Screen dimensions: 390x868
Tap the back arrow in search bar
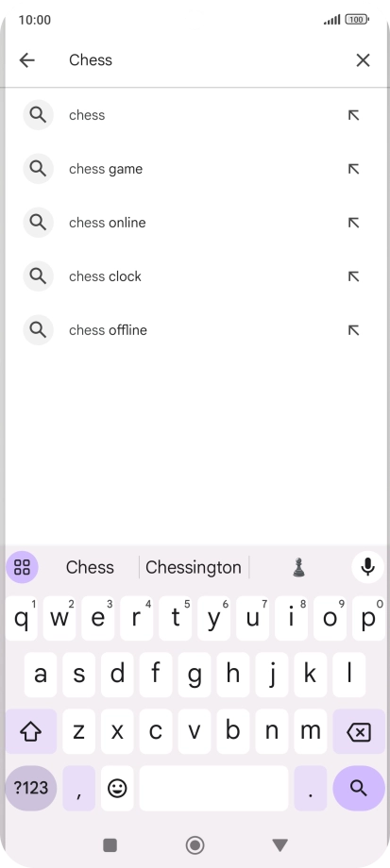[x=26, y=59]
